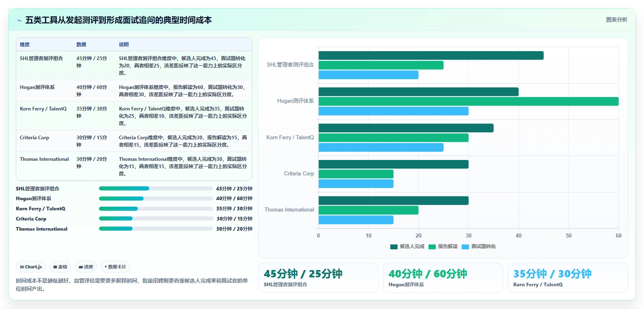
Task: Select Korn Ferry / TalentQ table row name
Action: [x=43, y=109]
